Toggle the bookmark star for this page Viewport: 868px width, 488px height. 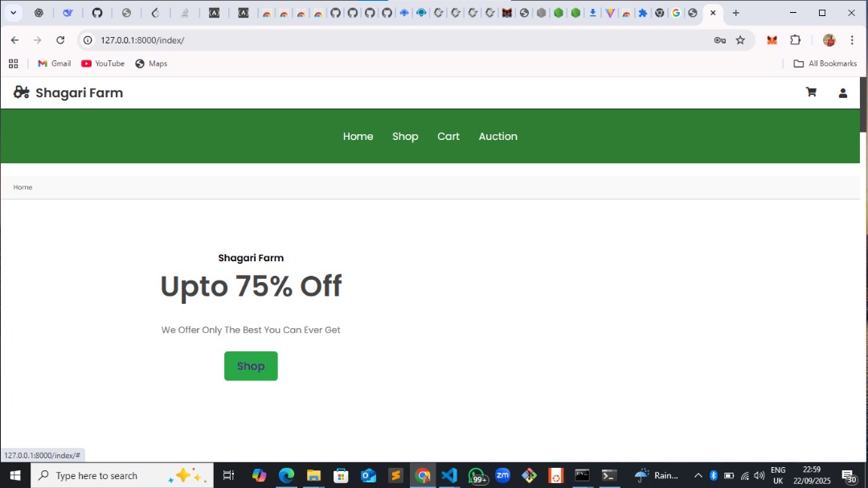740,39
